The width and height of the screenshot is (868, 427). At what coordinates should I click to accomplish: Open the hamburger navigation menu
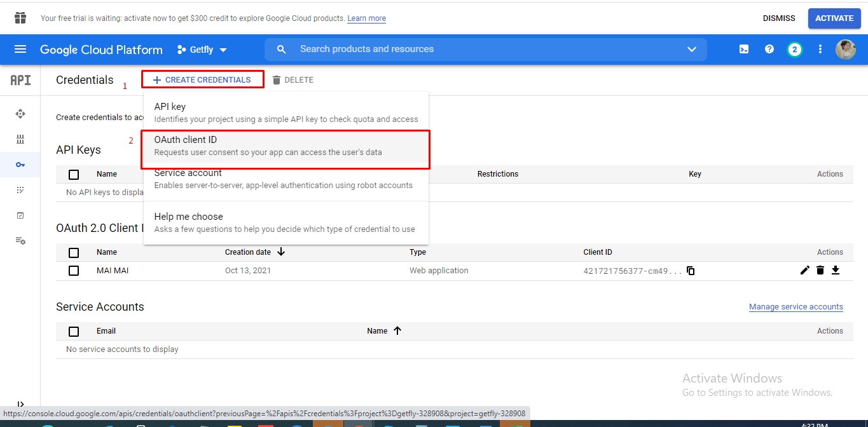[x=20, y=50]
